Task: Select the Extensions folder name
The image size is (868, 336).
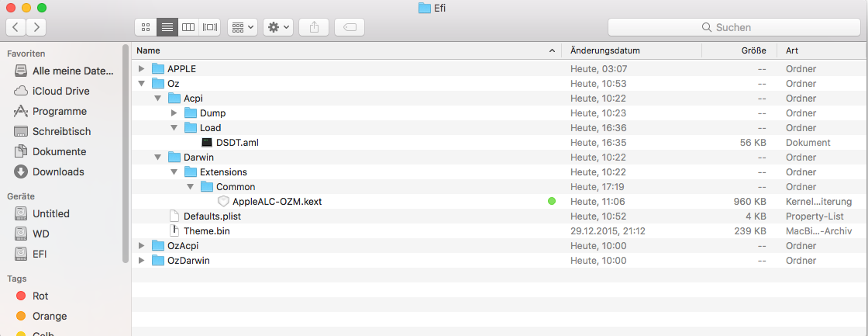Action: click(x=224, y=172)
